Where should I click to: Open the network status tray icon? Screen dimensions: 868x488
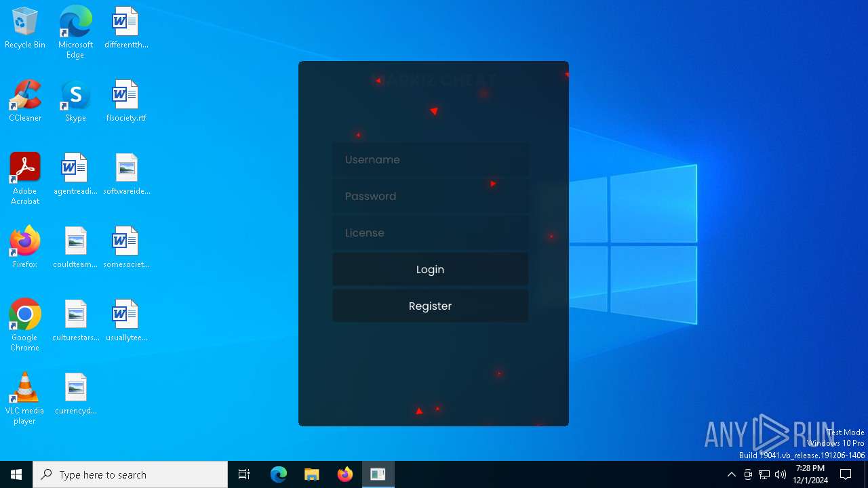(764, 474)
